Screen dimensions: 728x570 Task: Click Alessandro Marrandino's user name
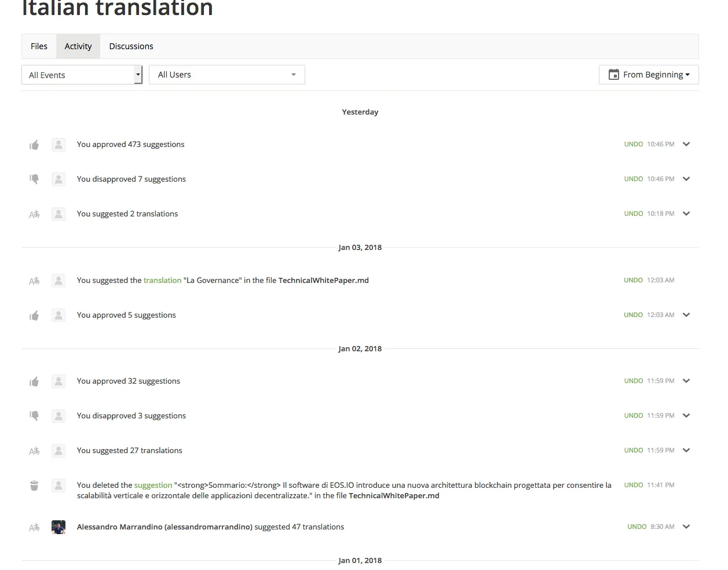[x=164, y=527]
